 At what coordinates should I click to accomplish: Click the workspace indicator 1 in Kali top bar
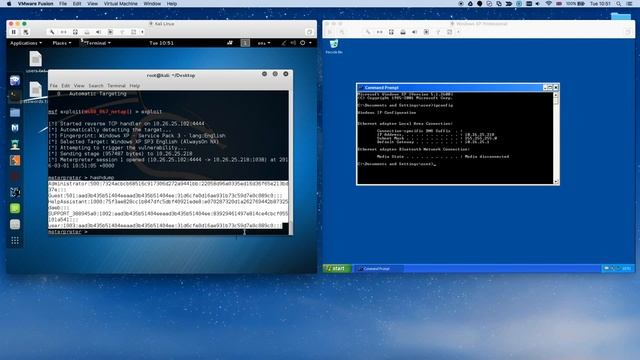tap(245, 43)
